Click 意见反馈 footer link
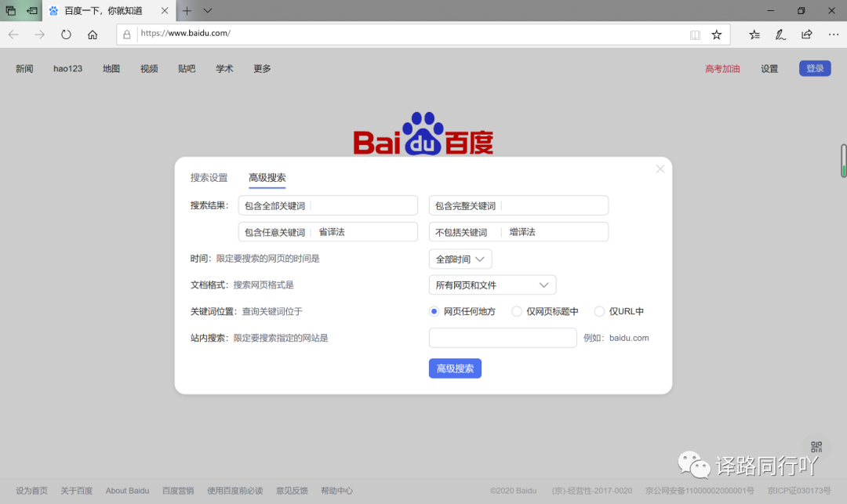847x504 pixels. (x=292, y=491)
